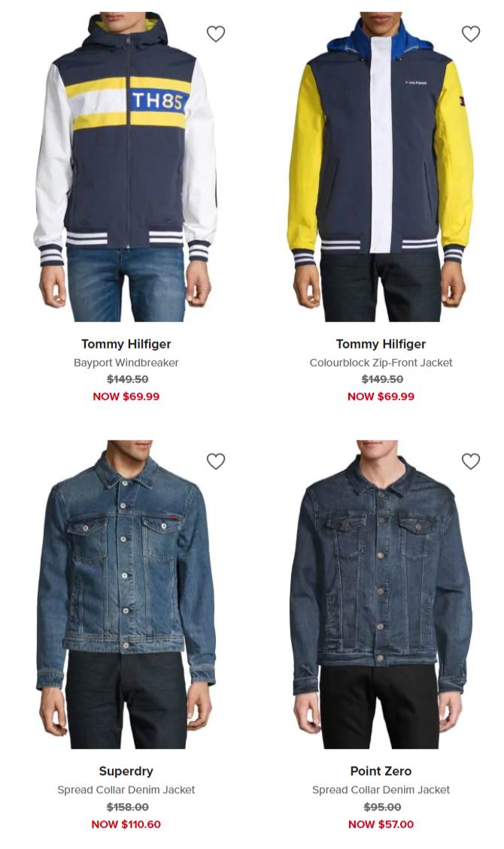Click the NOW $57.00 sale price
Viewport: 504px width, 849px height.
pyautogui.click(x=381, y=824)
